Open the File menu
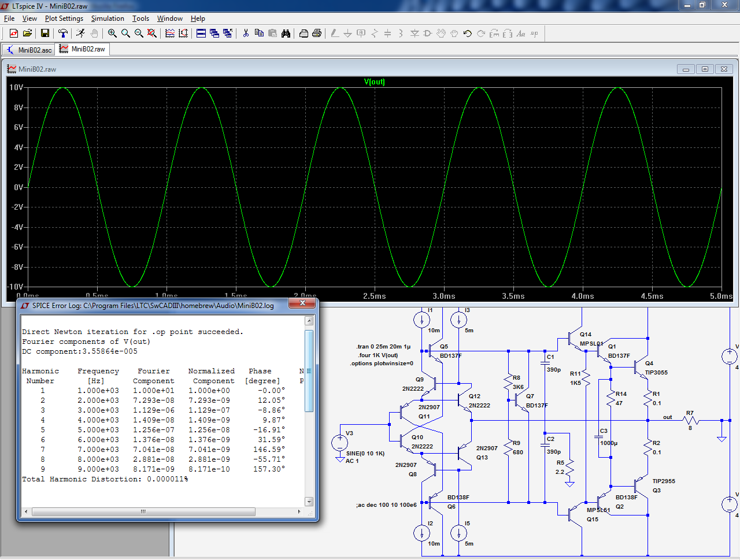The width and height of the screenshot is (740, 560). pyautogui.click(x=9, y=18)
